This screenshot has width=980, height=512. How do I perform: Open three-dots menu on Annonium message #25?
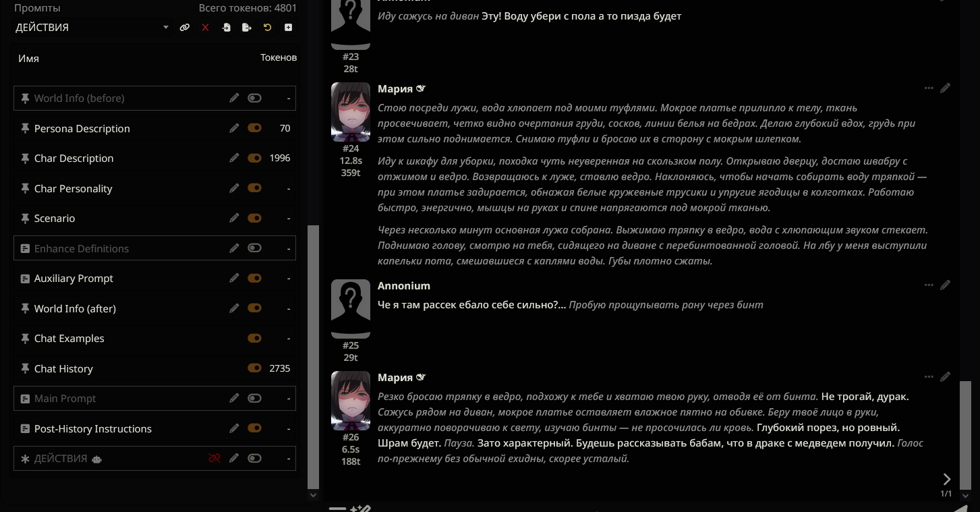pos(929,285)
